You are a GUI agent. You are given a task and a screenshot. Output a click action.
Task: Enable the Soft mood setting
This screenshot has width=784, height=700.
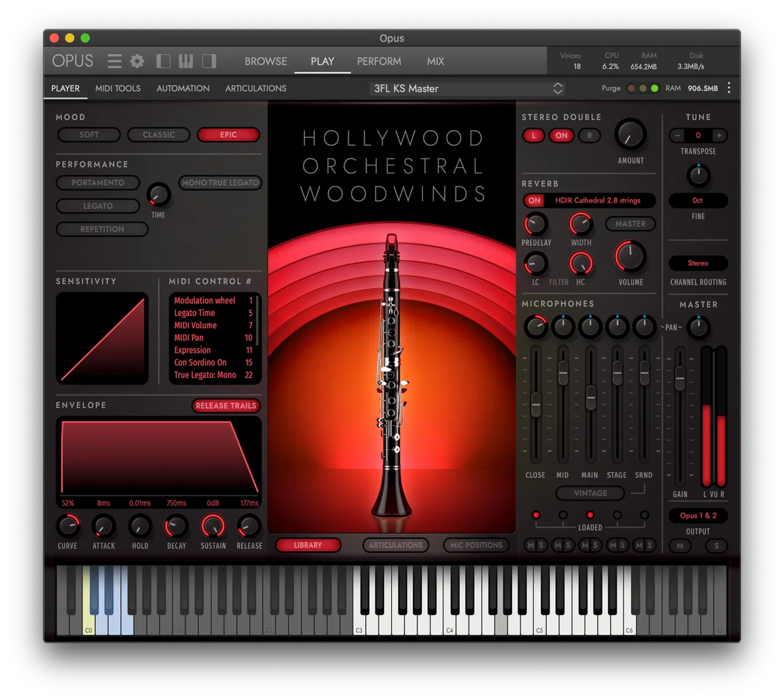coord(88,135)
